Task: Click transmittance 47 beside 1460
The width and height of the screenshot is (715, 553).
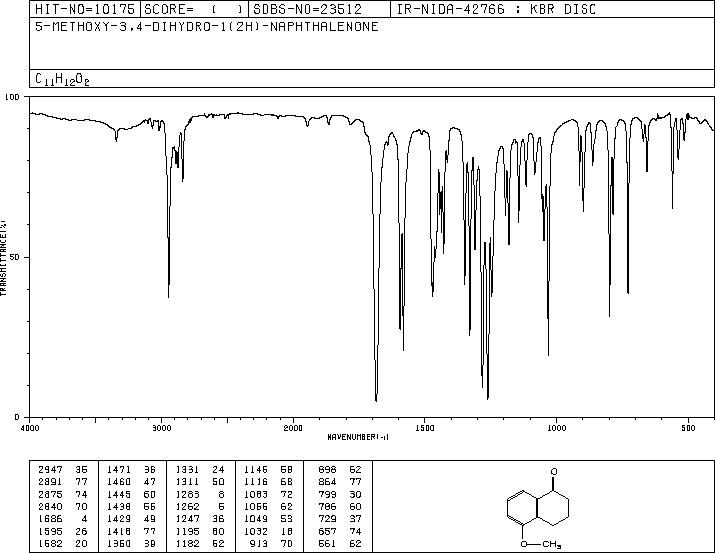Action: tap(150, 482)
